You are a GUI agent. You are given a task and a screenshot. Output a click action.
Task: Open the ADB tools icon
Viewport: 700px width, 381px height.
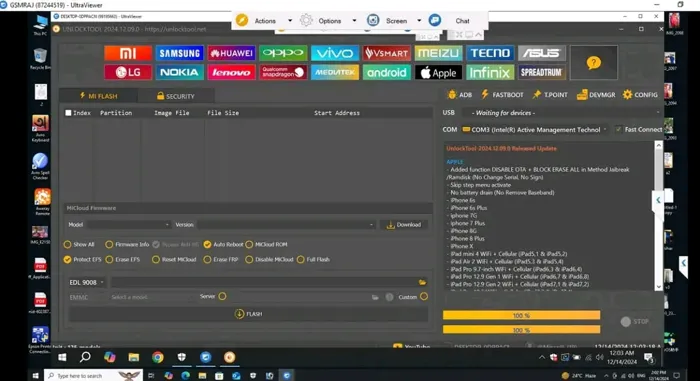459,95
